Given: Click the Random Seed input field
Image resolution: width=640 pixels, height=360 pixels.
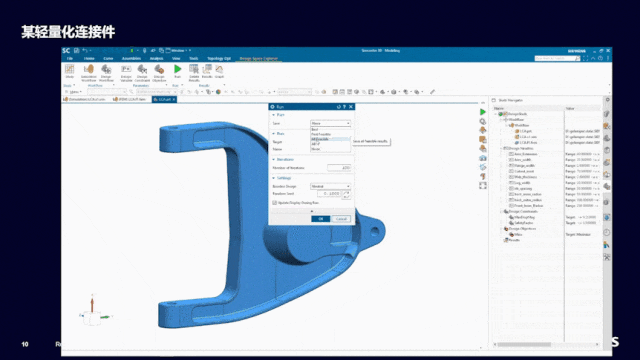Looking at the screenshot, I should (329, 193).
